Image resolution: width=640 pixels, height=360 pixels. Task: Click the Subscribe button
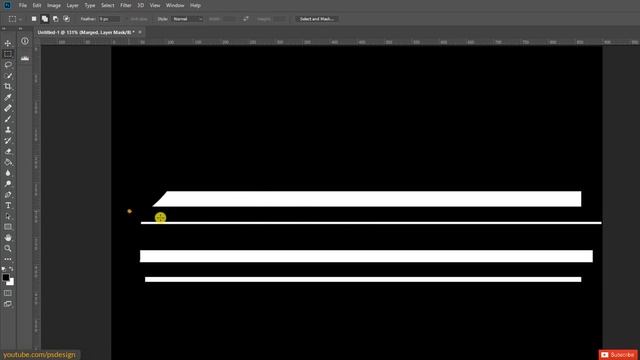(x=618, y=355)
